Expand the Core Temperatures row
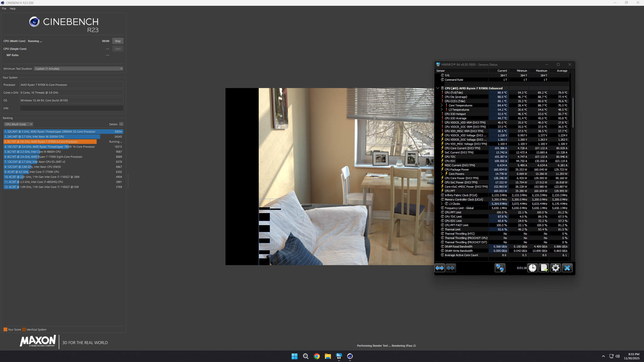 (442, 105)
